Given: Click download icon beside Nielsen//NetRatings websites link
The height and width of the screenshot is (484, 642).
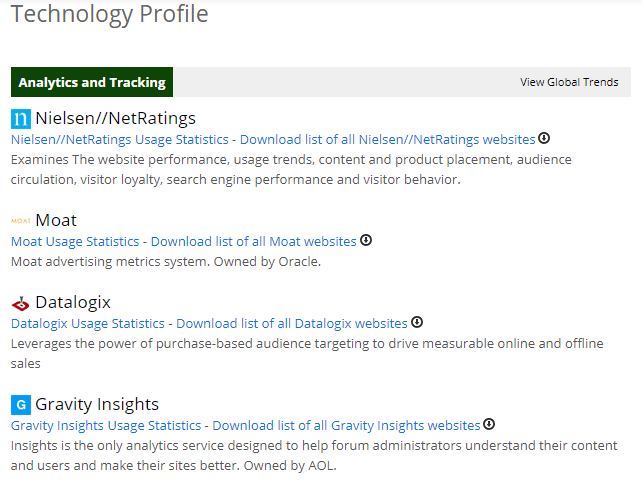Looking at the screenshot, I should coord(544,138).
